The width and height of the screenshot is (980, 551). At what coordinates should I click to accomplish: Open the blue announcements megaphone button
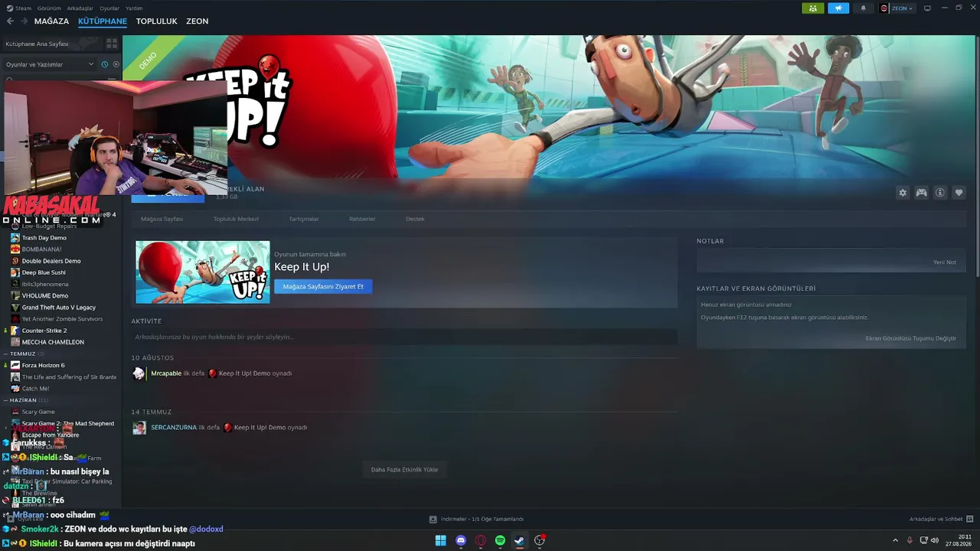coord(838,8)
